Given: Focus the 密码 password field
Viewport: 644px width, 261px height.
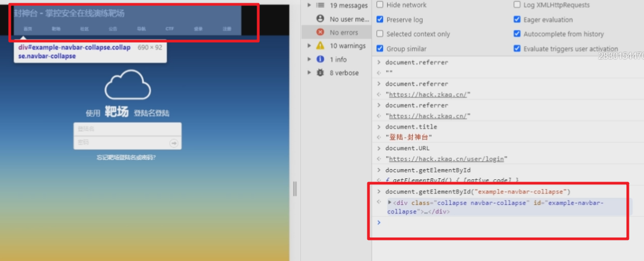Looking at the screenshot, I should [x=128, y=143].
